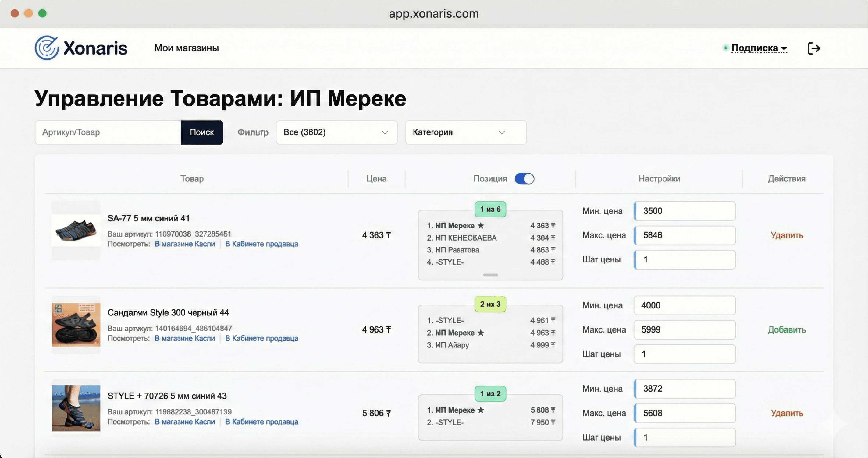This screenshot has width=868, height=458.
Task: Click the star next to ИП Мереке for Сандалии Style 300
Action: click(481, 333)
